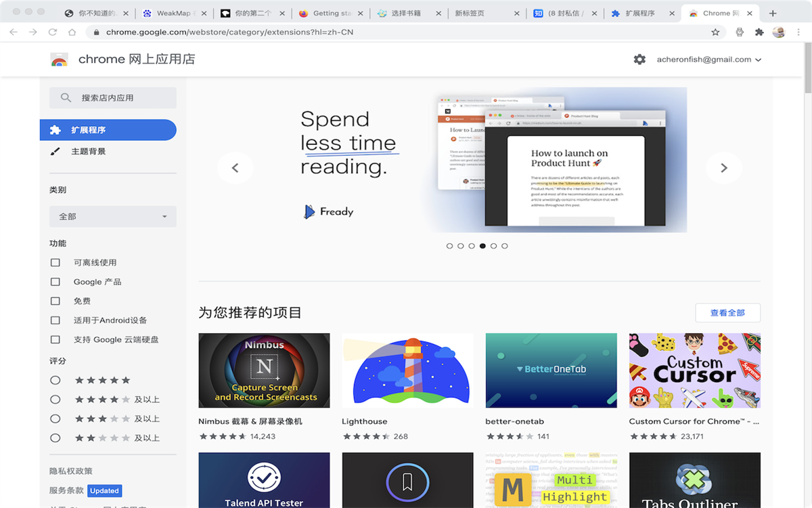Screen dimensions: 812x508
Task: Select 扩展程序 in sidebar
Action: coord(108,130)
